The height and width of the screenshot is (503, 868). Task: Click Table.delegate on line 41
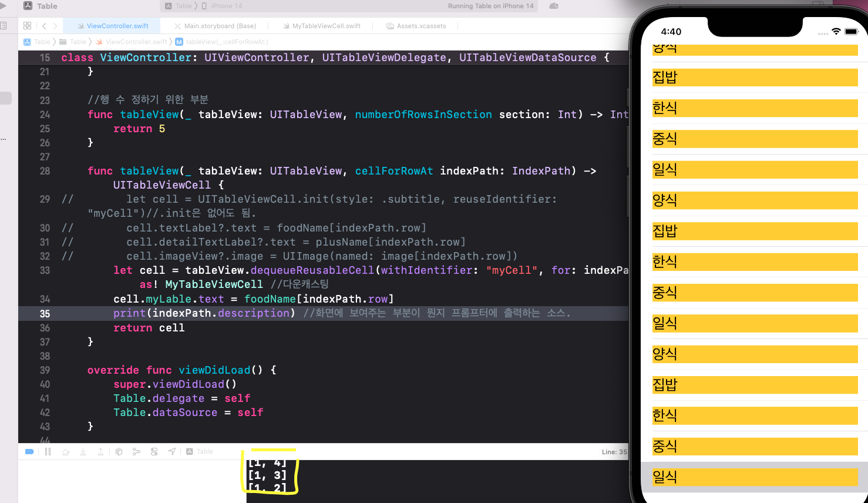159,398
